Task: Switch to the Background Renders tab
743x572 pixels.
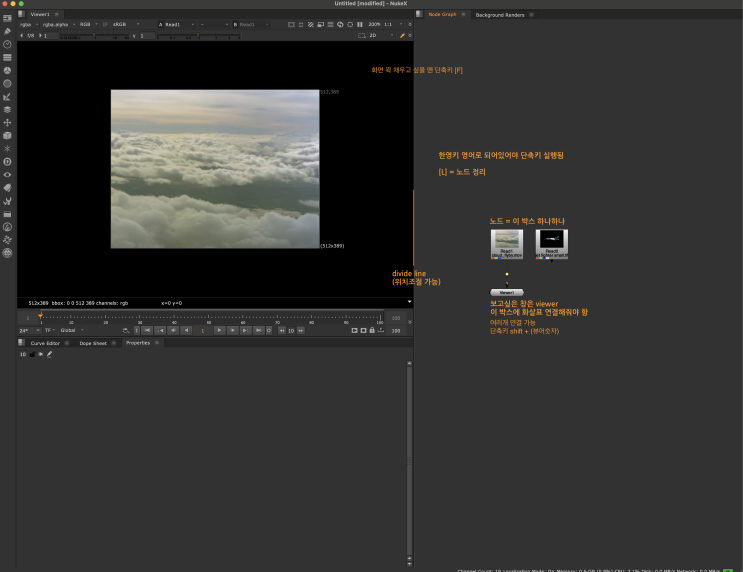Action: coord(499,15)
